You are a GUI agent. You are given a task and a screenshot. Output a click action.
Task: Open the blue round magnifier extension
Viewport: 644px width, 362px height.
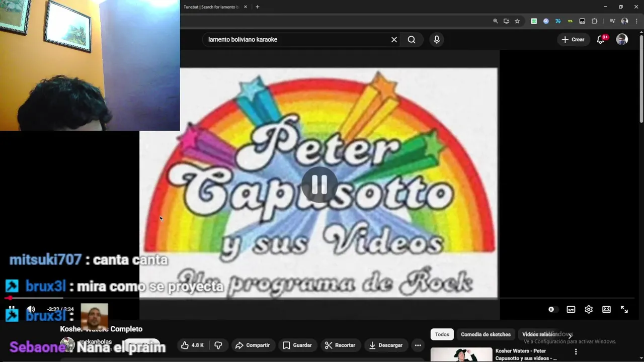546,21
